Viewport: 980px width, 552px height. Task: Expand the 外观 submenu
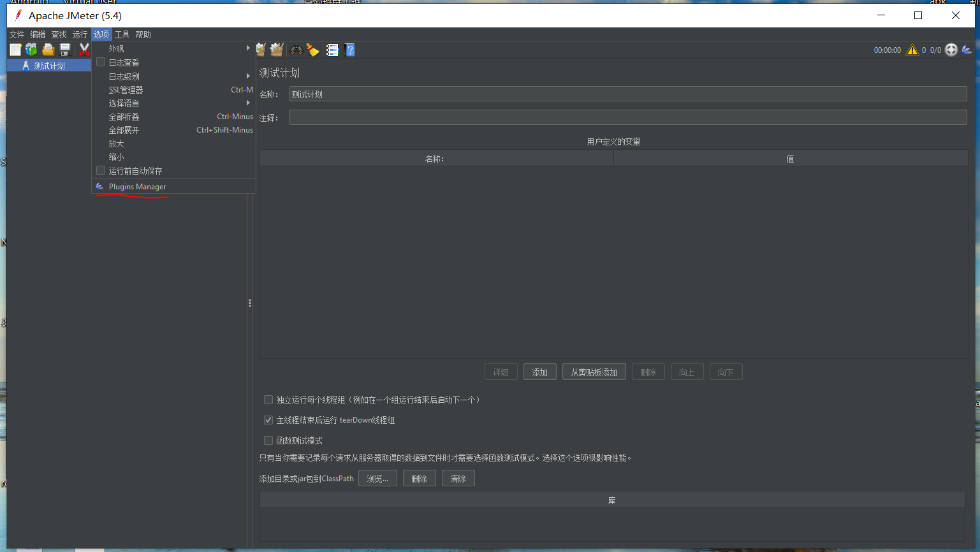coord(173,48)
